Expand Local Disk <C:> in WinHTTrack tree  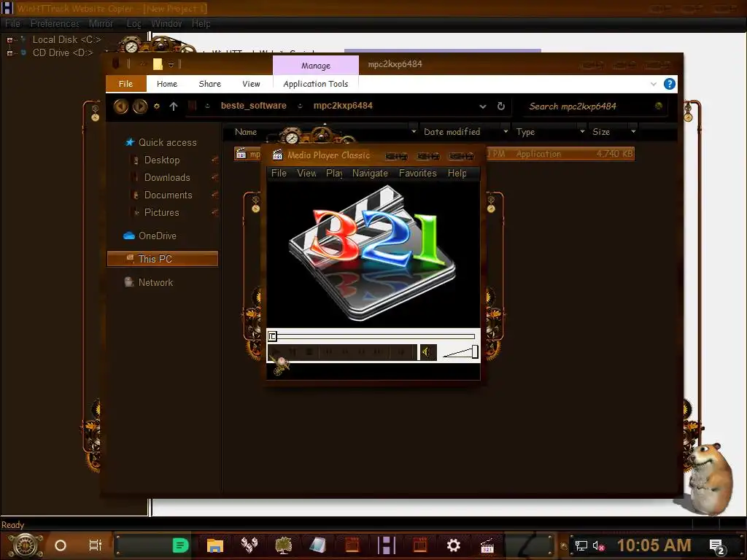click(x=9, y=40)
